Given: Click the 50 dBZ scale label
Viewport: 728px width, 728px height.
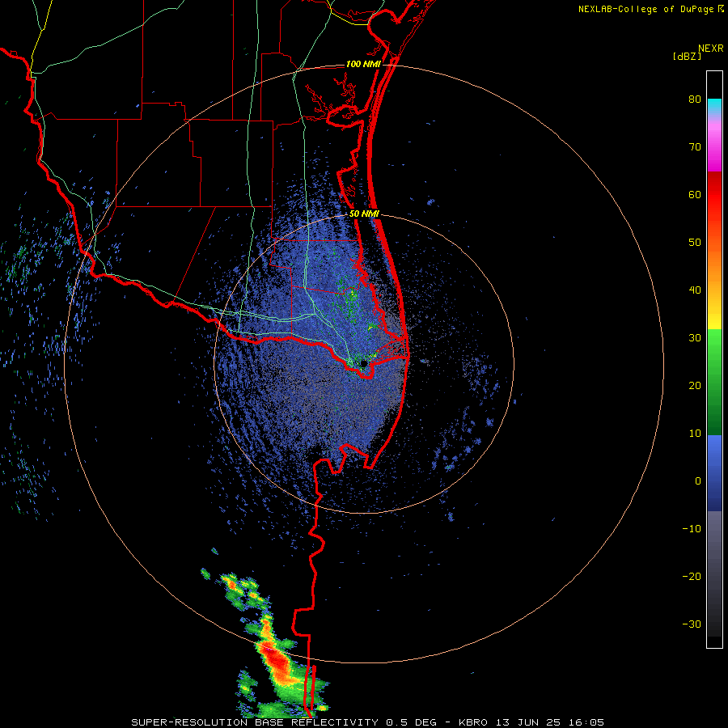Looking at the screenshot, I should point(695,243).
